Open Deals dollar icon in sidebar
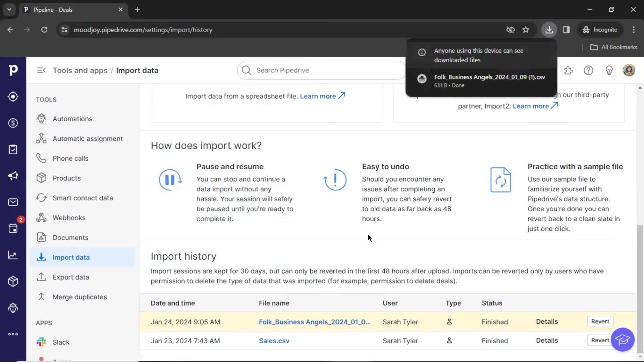This screenshot has width=644, height=362. [13, 123]
